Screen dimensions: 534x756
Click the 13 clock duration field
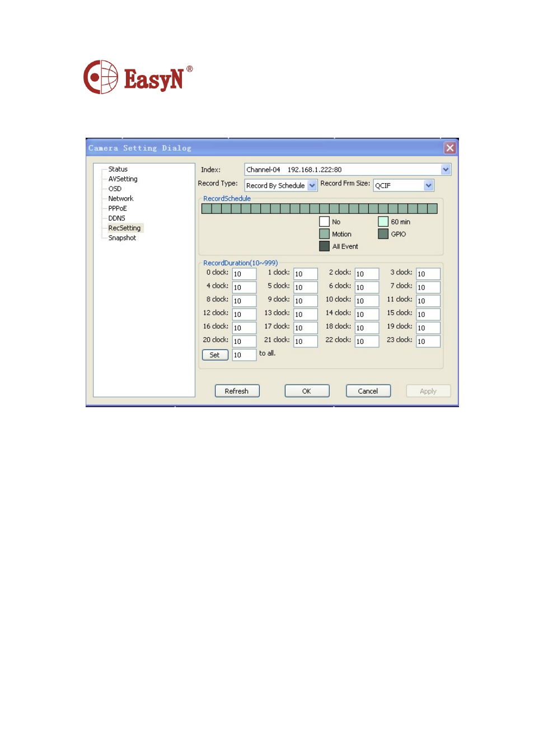click(x=306, y=314)
